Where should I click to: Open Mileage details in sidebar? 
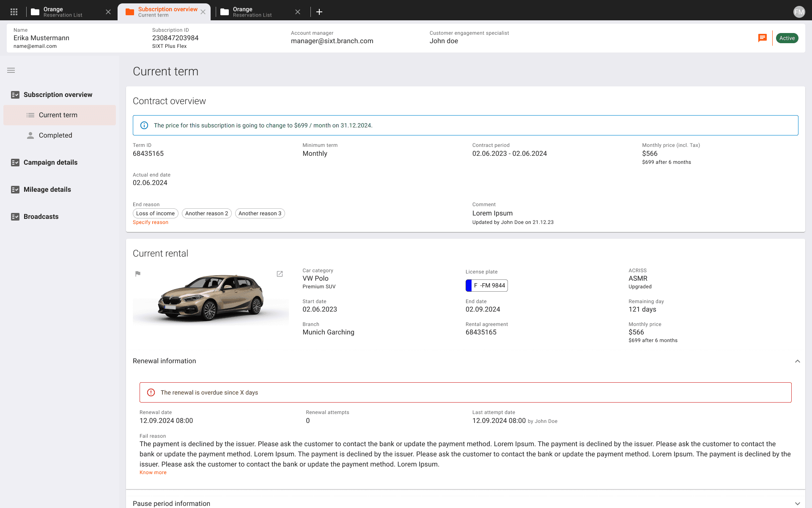(x=47, y=190)
